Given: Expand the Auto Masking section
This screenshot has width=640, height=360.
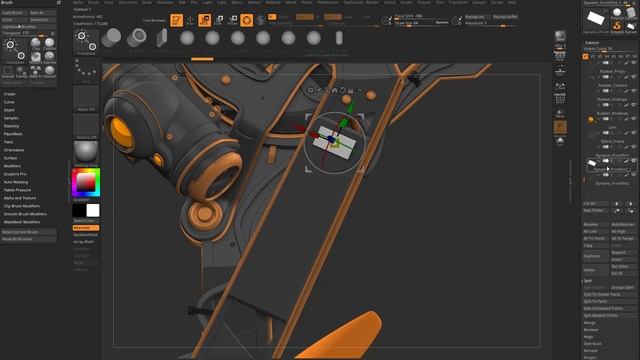Looking at the screenshot, I should tap(16, 182).
